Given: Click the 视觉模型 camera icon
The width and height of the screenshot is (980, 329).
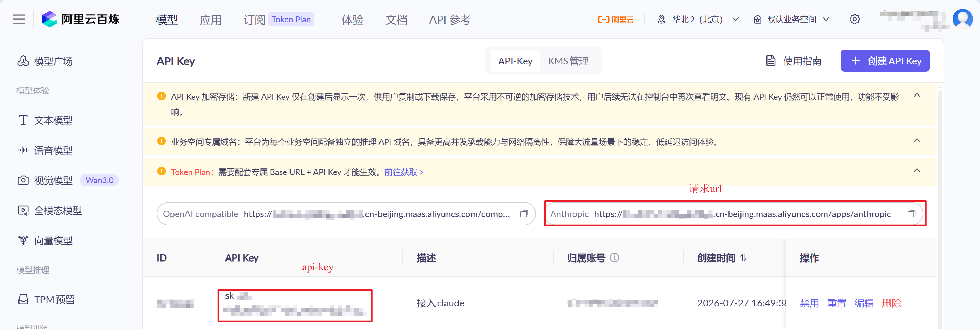Looking at the screenshot, I should pyautogui.click(x=23, y=180).
